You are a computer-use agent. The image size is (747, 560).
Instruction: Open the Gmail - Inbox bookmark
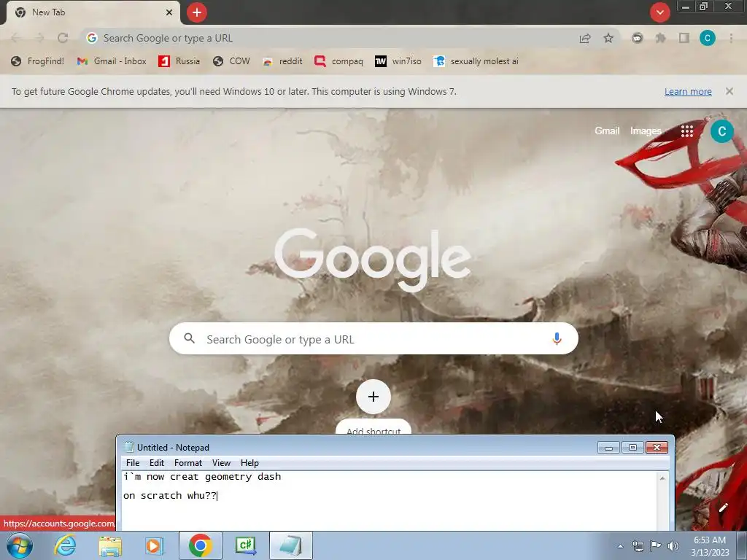pyautogui.click(x=112, y=61)
